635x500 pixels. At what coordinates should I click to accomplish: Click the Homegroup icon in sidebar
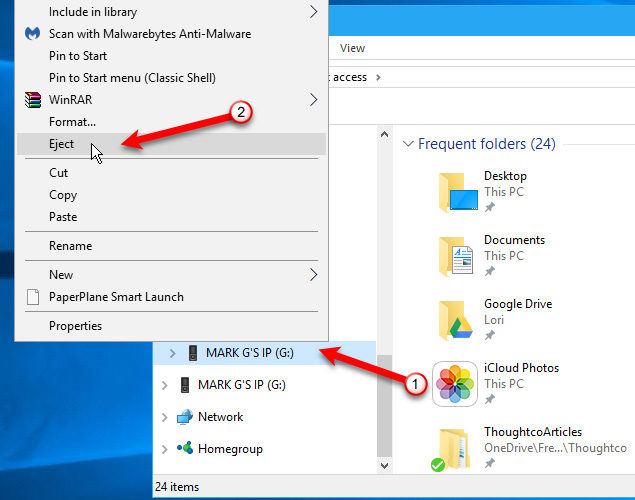(x=184, y=449)
